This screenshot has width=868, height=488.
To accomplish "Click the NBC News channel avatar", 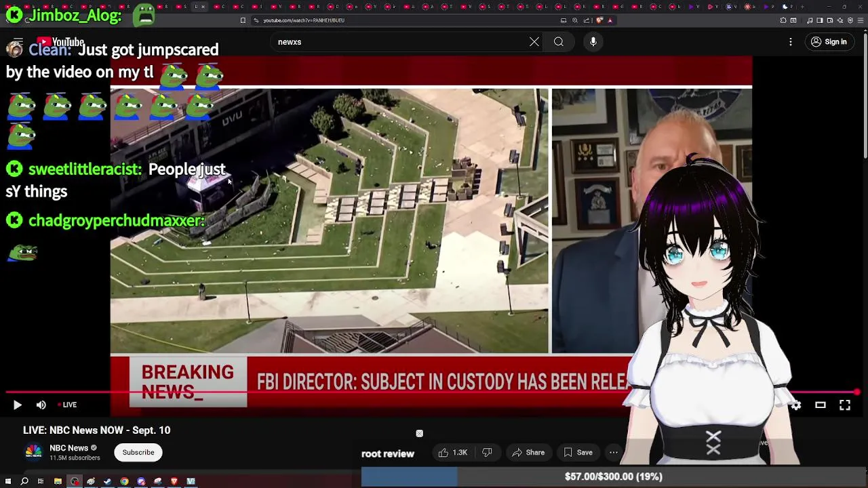I will pyautogui.click(x=34, y=452).
